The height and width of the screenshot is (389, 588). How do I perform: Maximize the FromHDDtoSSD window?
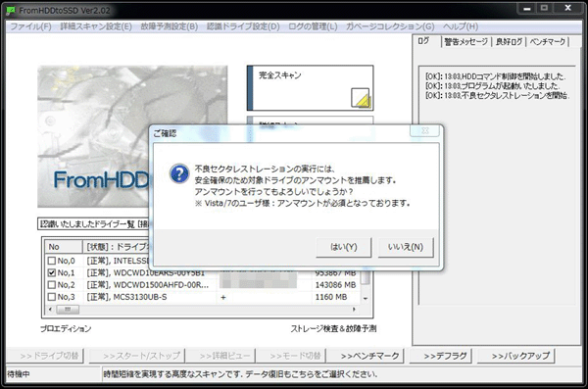[x=545, y=8]
